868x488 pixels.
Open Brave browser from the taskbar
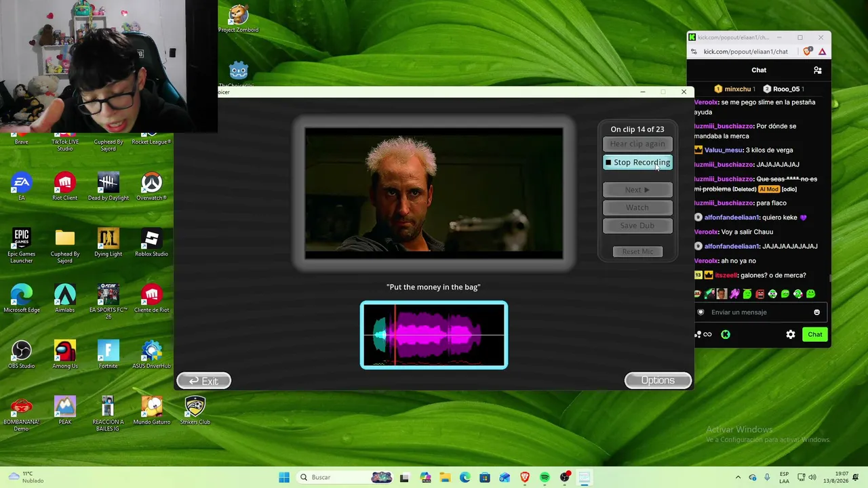pos(525,477)
